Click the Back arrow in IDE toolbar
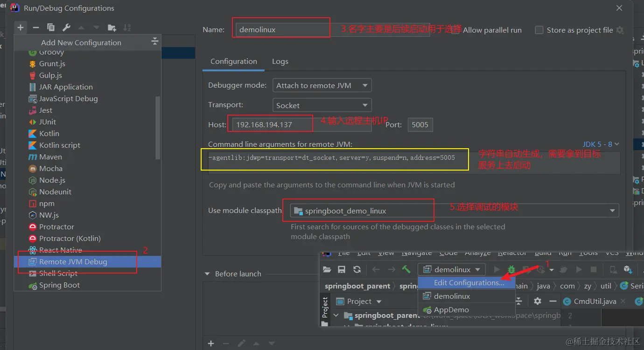 (376, 269)
